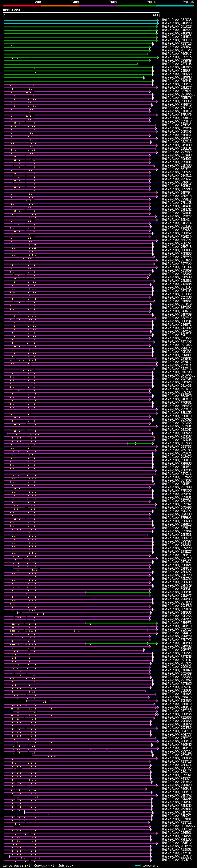The width and height of the screenshot is (197, 868).
Task: Click the orange ~40% identity legend segment
Action: (60, 6)
